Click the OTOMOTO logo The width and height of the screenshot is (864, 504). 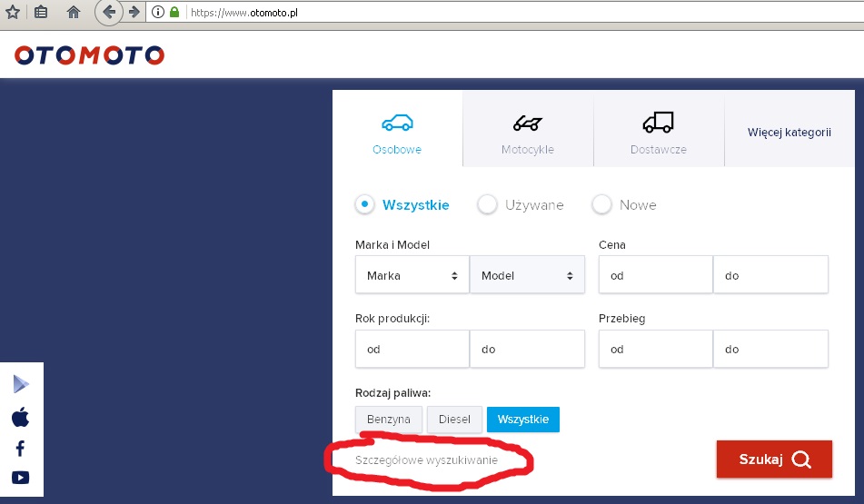89,55
